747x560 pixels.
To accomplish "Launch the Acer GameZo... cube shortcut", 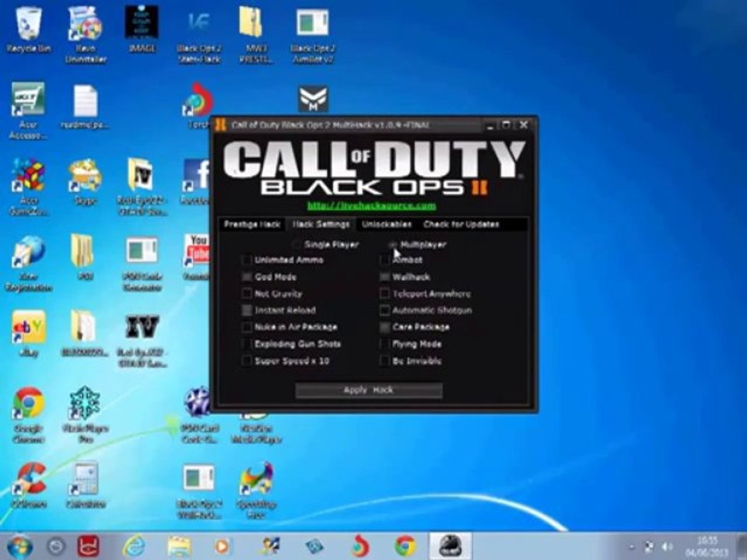I will tap(28, 187).
